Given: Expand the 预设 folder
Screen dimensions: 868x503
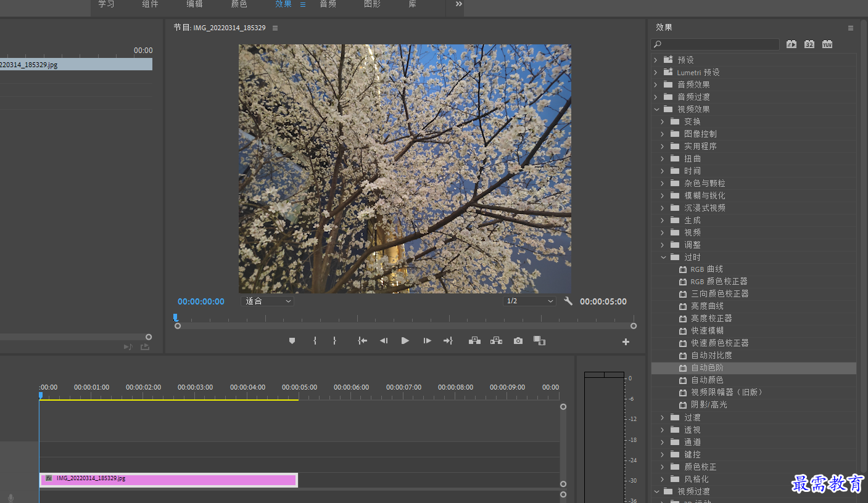Looking at the screenshot, I should coord(656,60).
